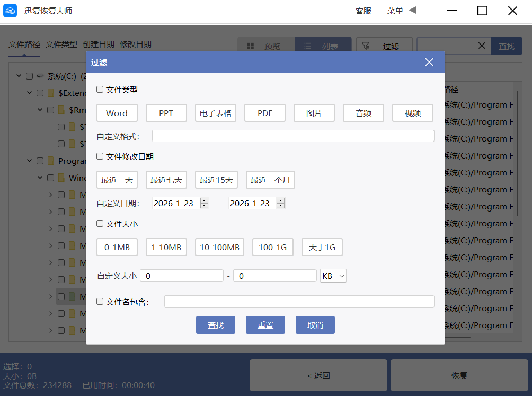Click the 迅复恢复大师 app logo icon

[11, 10]
